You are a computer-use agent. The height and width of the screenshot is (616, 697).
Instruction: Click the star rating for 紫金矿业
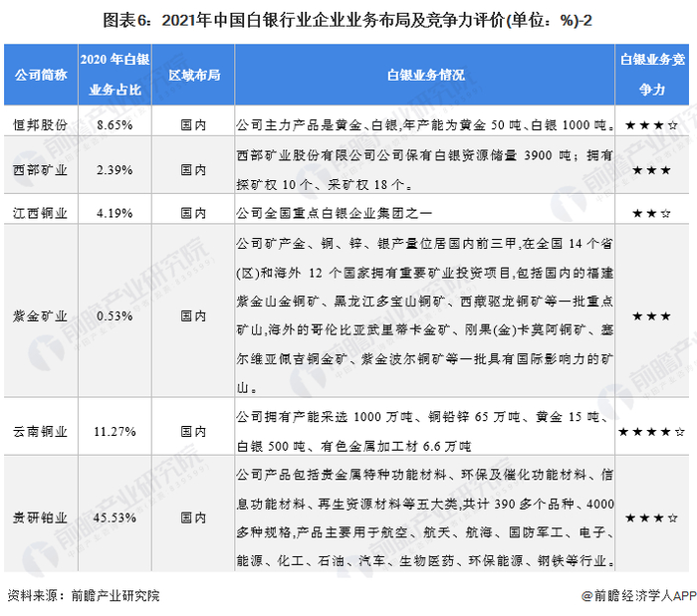651,316
